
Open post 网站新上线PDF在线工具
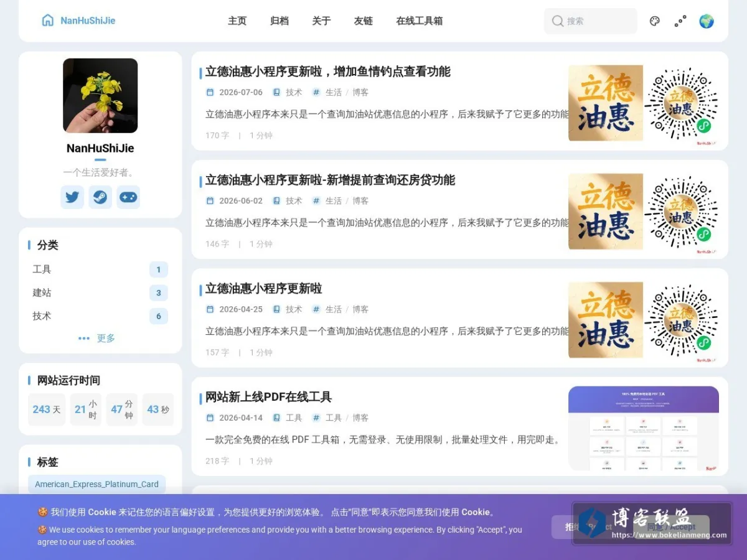pyautogui.click(x=269, y=397)
